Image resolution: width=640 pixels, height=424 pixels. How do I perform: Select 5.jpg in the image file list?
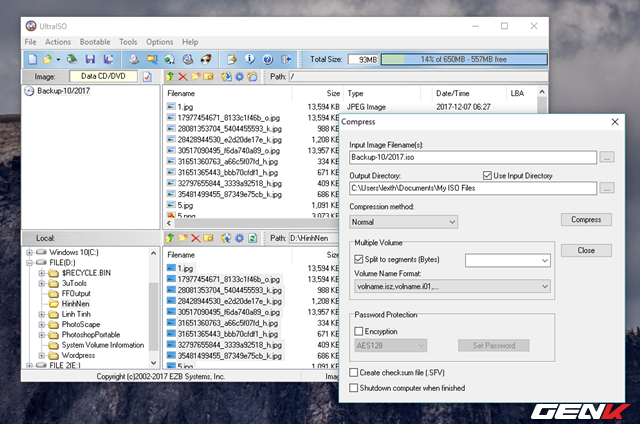(x=185, y=205)
